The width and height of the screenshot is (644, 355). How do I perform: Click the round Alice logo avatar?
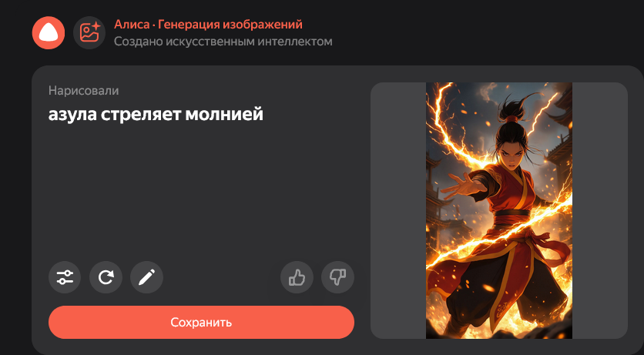tap(49, 33)
